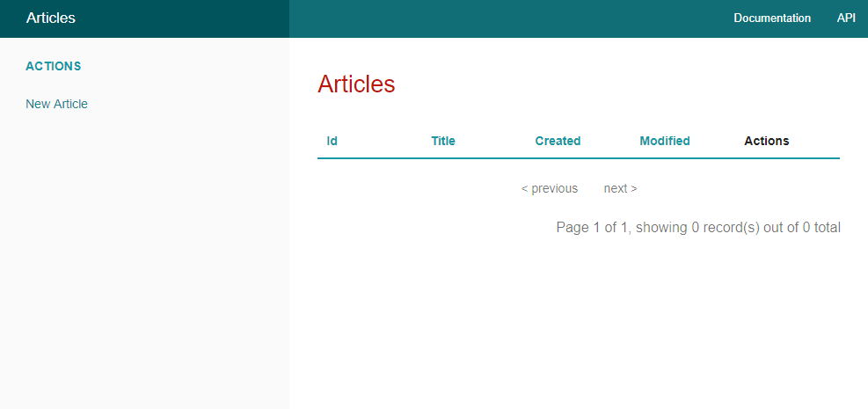
Task: Click New Article in the sidebar
Action: 57,104
